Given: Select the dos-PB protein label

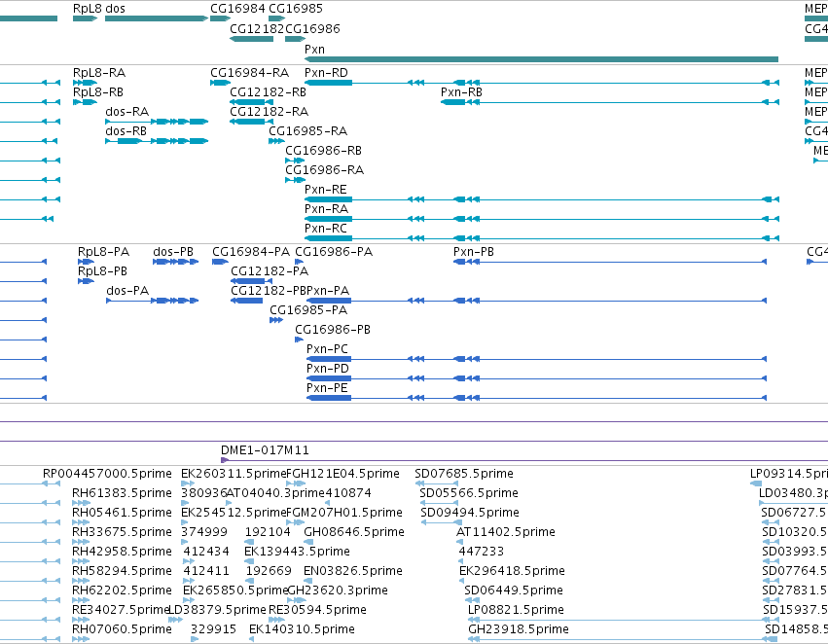Looking at the screenshot, I should (173, 252).
